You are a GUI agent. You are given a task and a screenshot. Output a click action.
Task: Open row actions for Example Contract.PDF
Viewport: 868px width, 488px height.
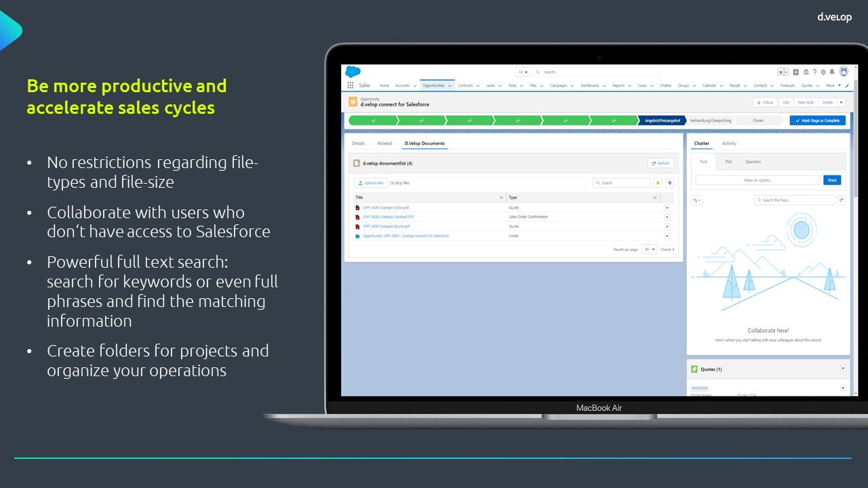pyautogui.click(x=667, y=217)
